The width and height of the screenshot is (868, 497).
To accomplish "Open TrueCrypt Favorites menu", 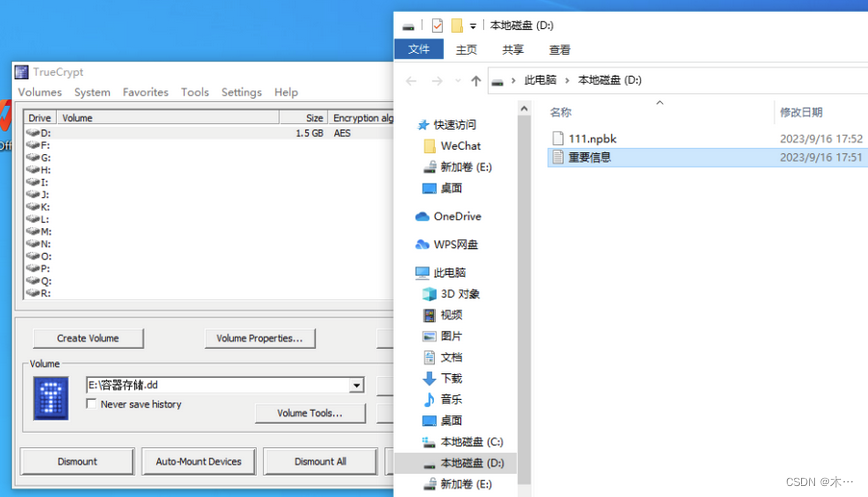I will click(x=146, y=92).
